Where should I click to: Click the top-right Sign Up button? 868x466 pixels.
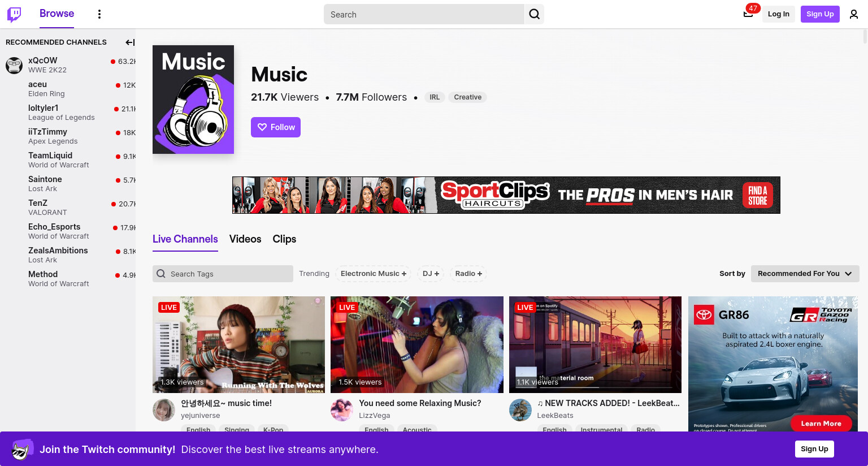pos(820,14)
